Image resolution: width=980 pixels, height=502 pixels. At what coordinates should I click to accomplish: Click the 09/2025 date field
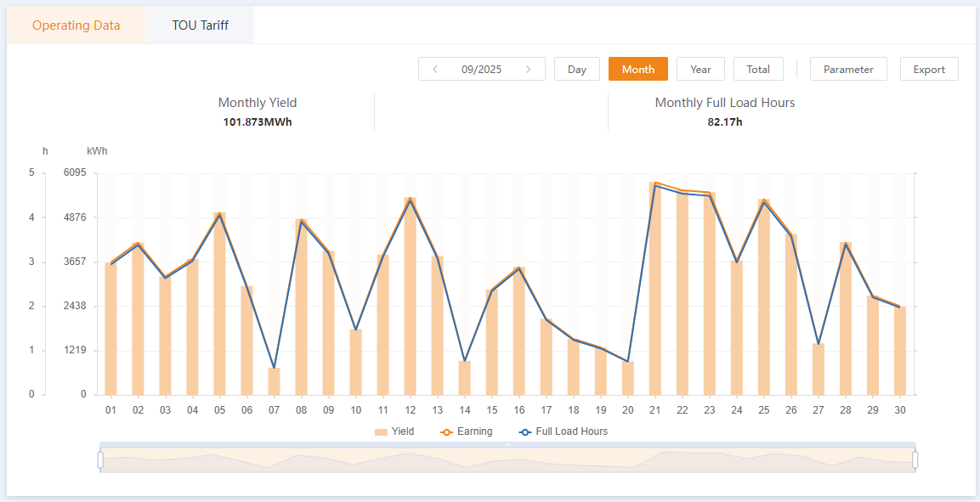(x=481, y=70)
